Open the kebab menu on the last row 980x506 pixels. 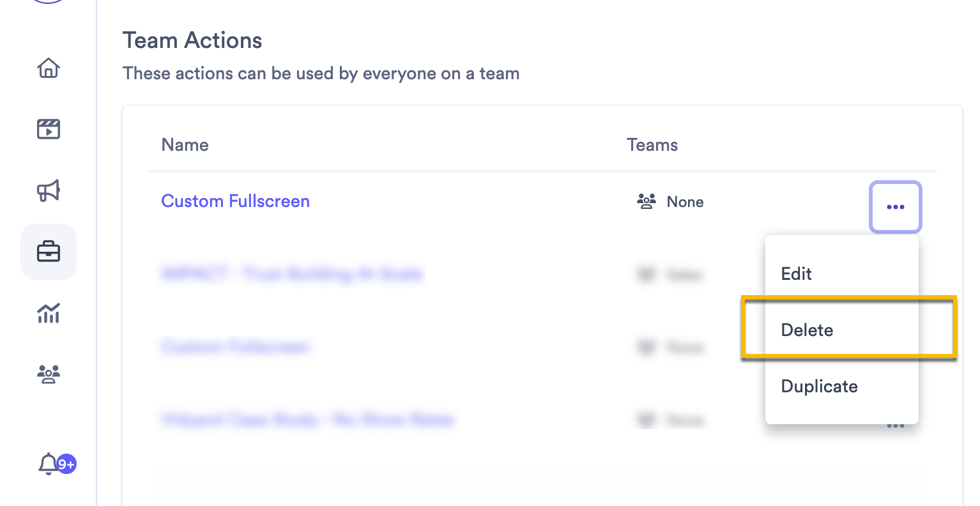click(x=895, y=422)
